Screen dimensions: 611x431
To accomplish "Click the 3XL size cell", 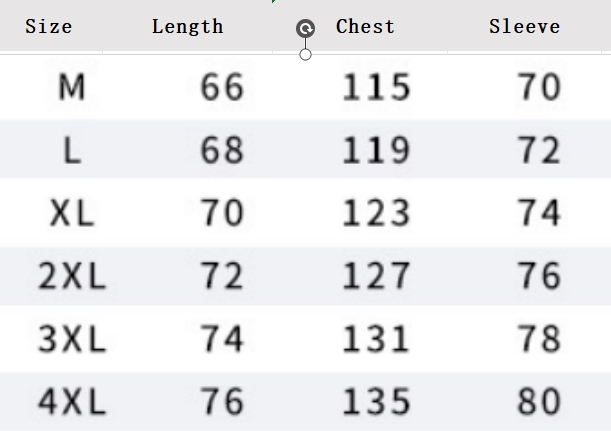I will click(x=72, y=339).
